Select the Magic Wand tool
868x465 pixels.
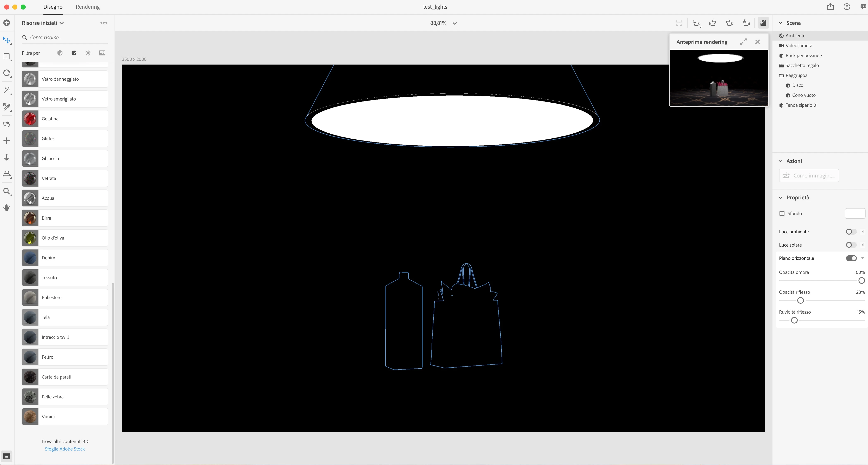click(x=6, y=90)
